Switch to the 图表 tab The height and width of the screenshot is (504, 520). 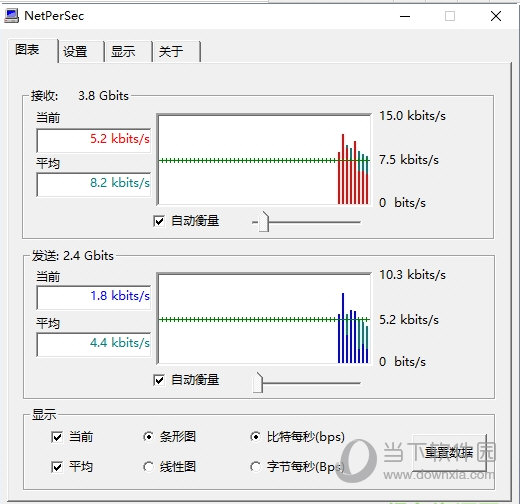pos(33,50)
